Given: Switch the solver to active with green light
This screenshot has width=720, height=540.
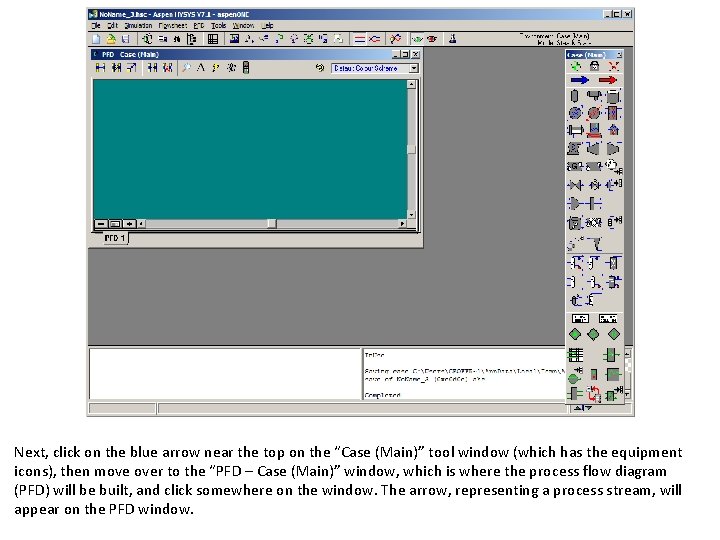Looking at the screenshot, I should tap(417, 39).
